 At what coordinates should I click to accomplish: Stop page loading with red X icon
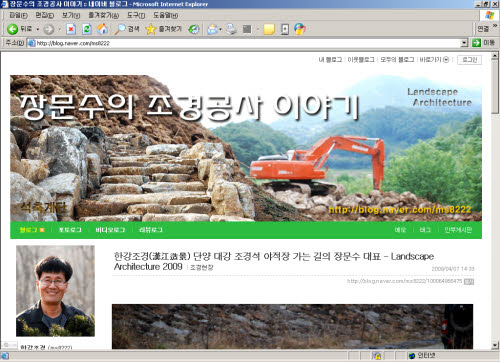pyautogui.click(x=71, y=29)
